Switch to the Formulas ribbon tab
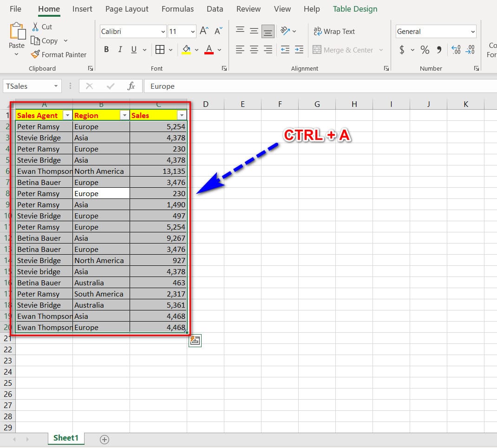Image resolution: width=497 pixels, height=448 pixels. coord(177,9)
